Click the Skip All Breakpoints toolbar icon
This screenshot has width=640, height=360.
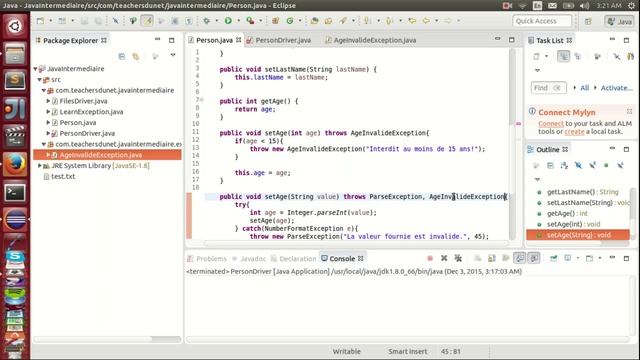[116, 21]
